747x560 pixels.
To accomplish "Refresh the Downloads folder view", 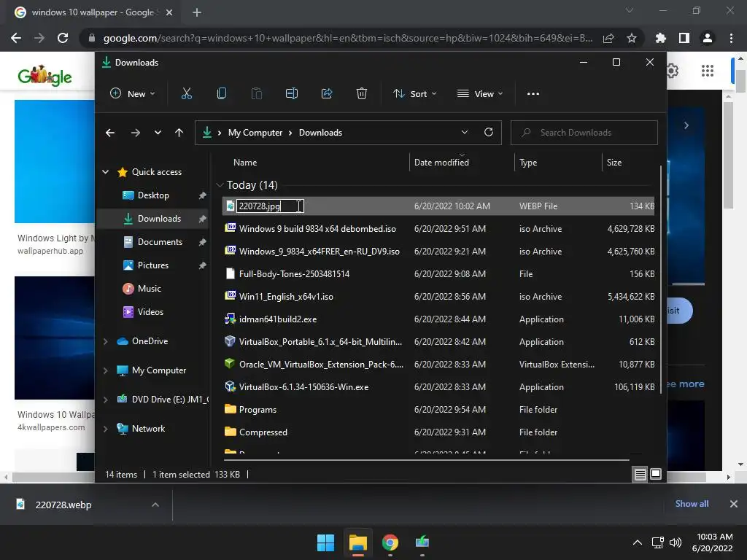I will (x=489, y=133).
